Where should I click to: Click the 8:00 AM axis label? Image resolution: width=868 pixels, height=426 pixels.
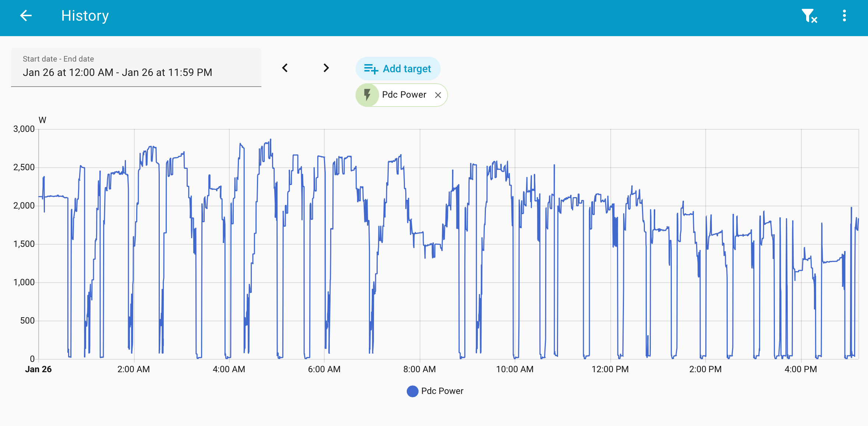(419, 369)
